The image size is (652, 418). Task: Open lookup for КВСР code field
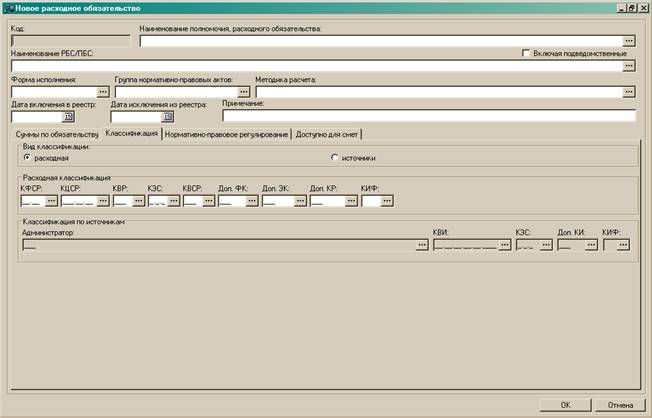(x=209, y=201)
